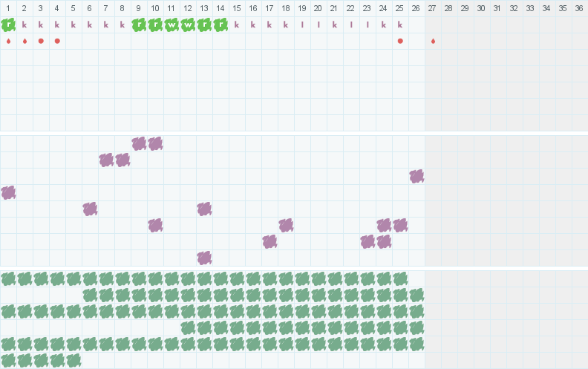Click the purple scribble mark on day 6
Image resolution: width=588 pixels, height=369 pixels.
tap(90, 209)
